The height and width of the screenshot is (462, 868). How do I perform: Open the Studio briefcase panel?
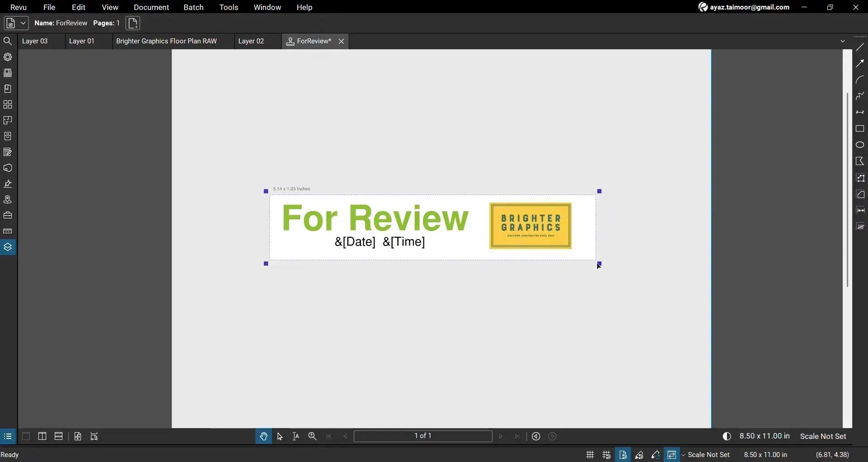coord(8,215)
